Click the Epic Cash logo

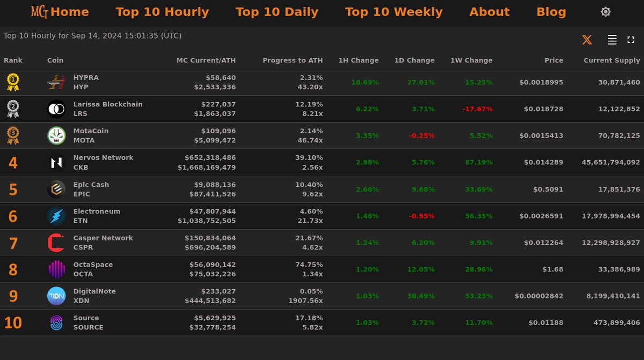tap(56, 189)
